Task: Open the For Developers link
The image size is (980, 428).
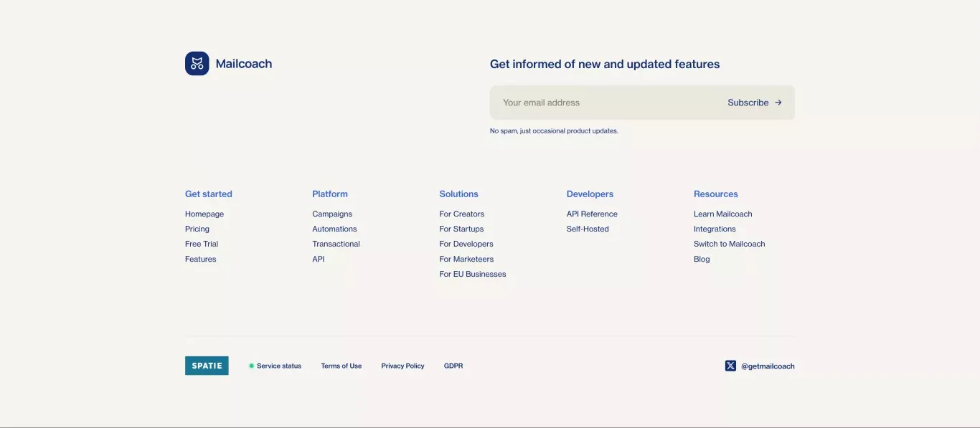Action: coord(466,244)
